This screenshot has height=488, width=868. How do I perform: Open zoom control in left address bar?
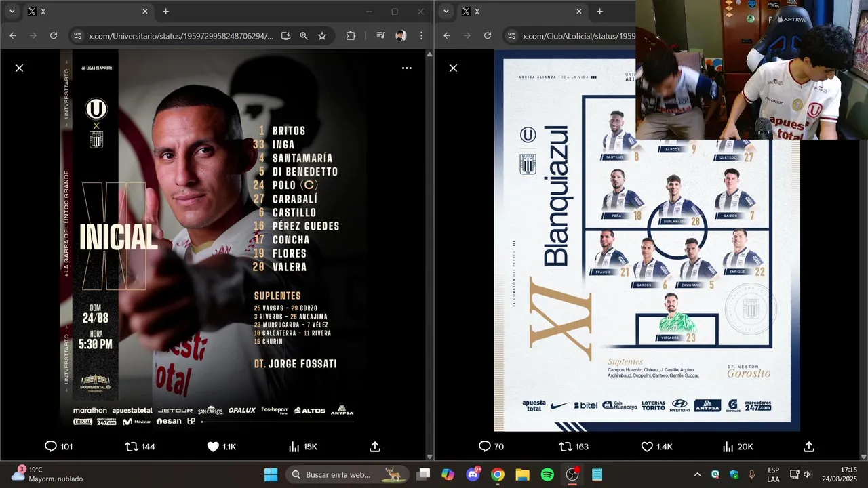pos(304,35)
